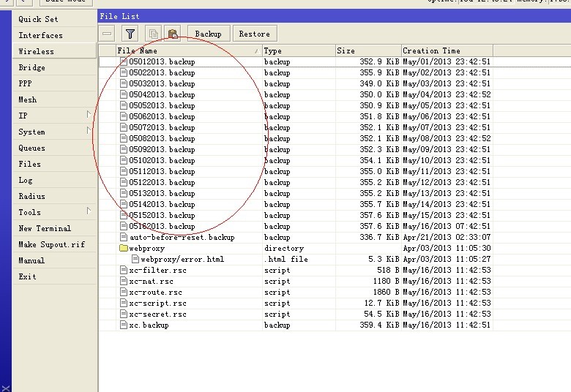Select file 05102013.backup
This screenshot has height=392, width=571.
pos(162,160)
